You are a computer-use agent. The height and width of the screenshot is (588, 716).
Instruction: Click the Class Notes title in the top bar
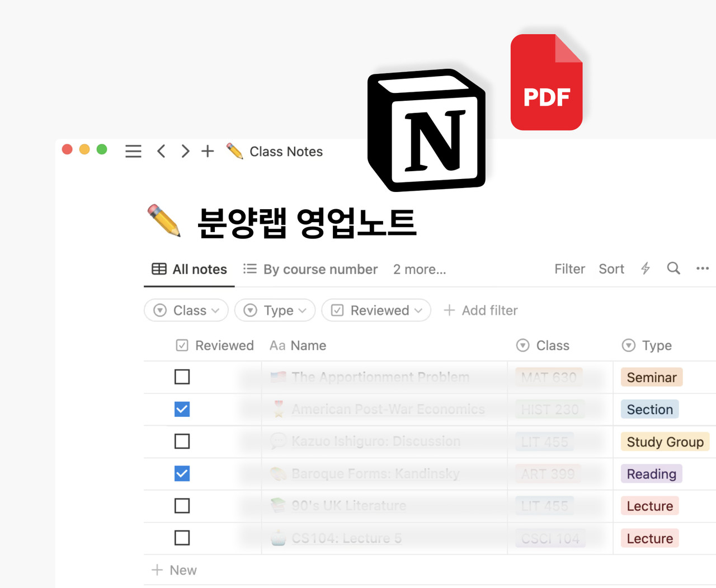click(286, 152)
